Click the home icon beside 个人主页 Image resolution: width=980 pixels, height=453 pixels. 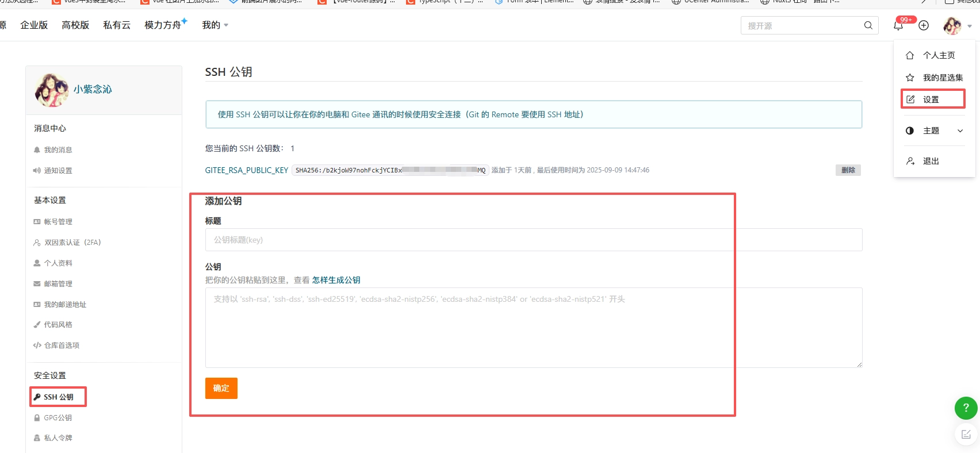(910, 55)
